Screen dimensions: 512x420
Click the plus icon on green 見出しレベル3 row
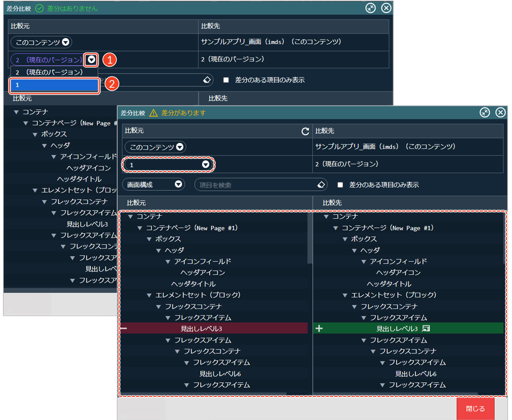pyautogui.click(x=319, y=328)
